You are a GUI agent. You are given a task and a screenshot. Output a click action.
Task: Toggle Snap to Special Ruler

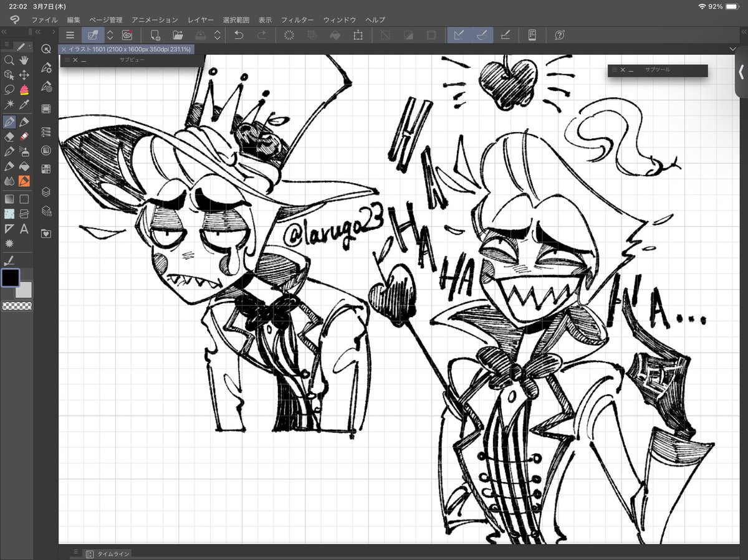tap(482, 36)
